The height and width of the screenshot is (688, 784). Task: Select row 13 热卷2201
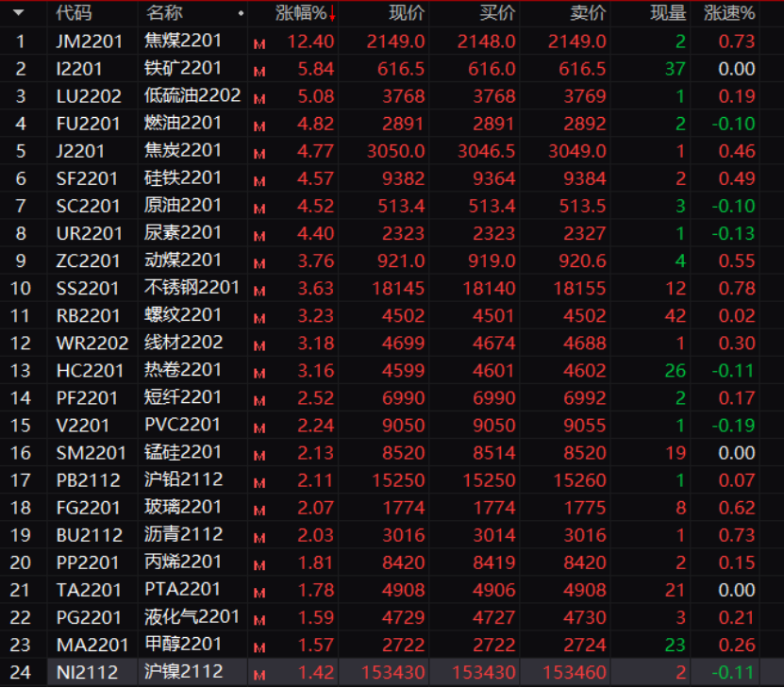[x=183, y=370]
